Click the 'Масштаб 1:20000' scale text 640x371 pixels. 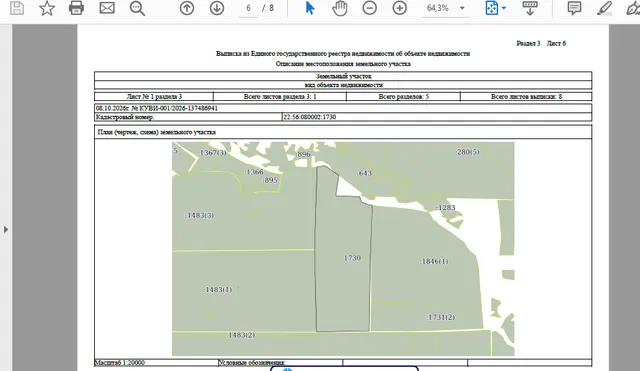point(120,362)
